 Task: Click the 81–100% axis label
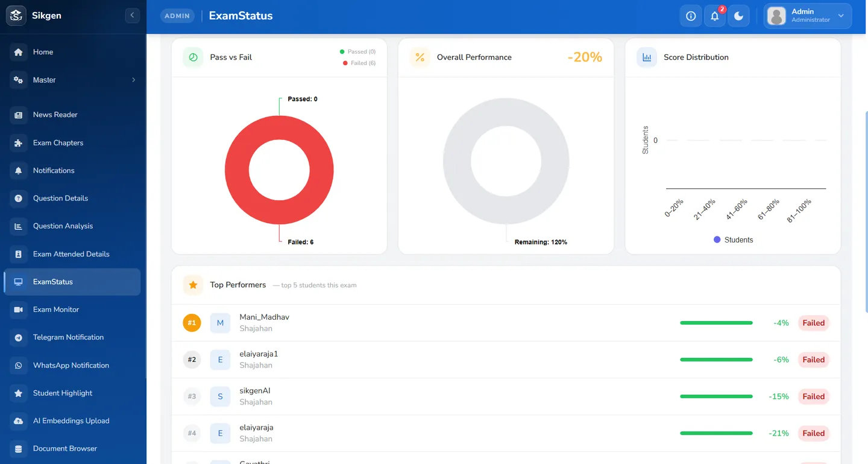(x=799, y=211)
